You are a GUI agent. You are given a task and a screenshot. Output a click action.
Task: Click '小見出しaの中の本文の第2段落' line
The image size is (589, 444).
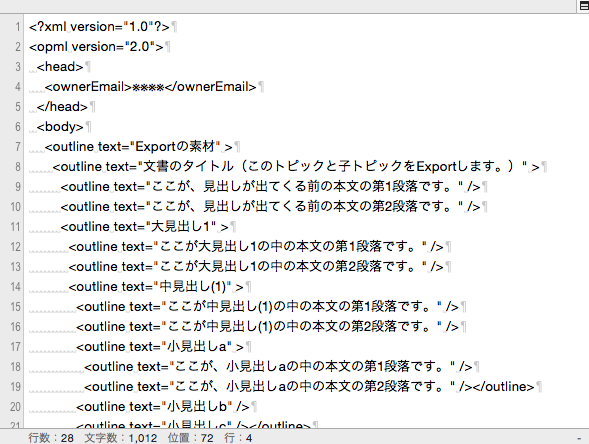point(309,386)
